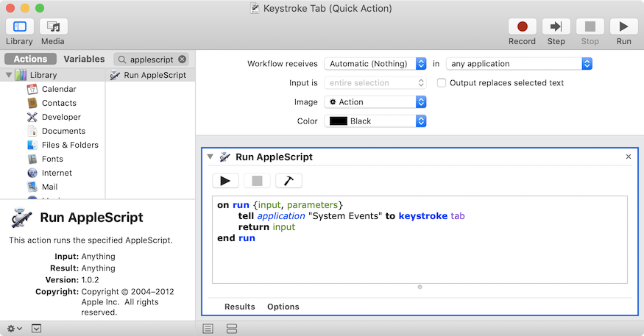644x336 pixels.
Task: Show the action's Results
Action: (240, 307)
